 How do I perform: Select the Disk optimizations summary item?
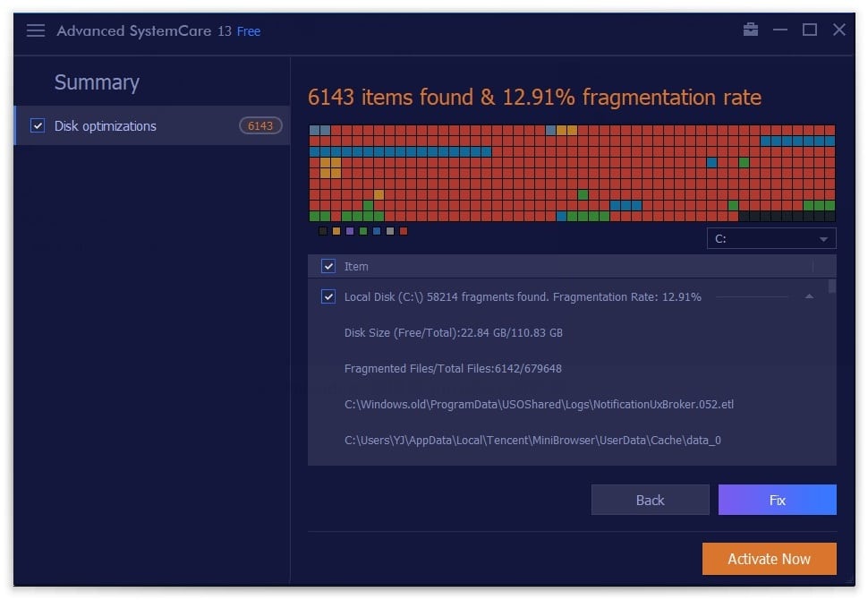[x=152, y=125]
